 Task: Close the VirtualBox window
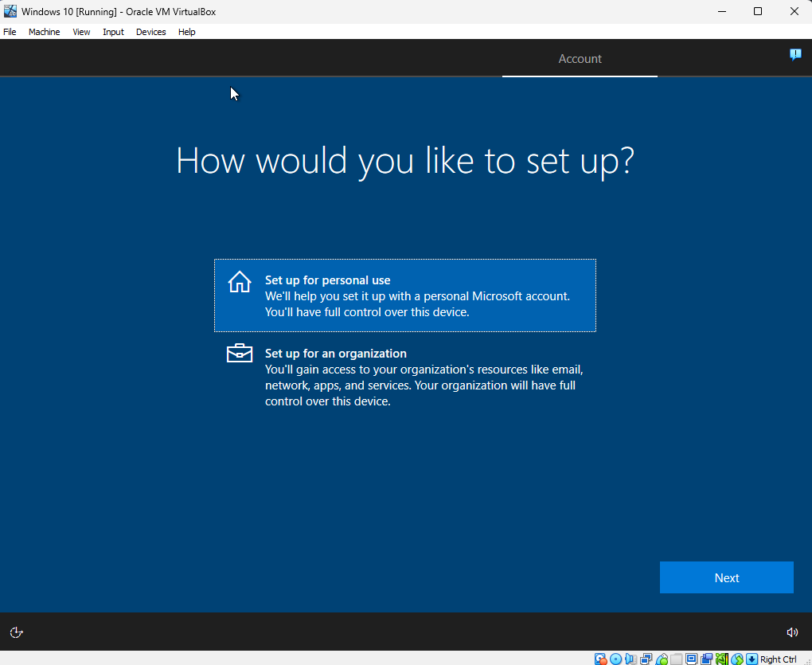click(x=794, y=11)
